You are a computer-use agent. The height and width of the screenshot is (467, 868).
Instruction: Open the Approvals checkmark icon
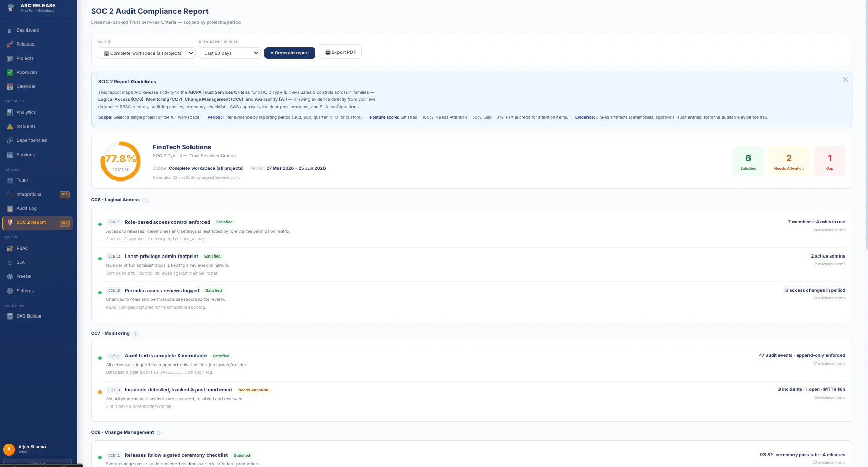pos(10,72)
